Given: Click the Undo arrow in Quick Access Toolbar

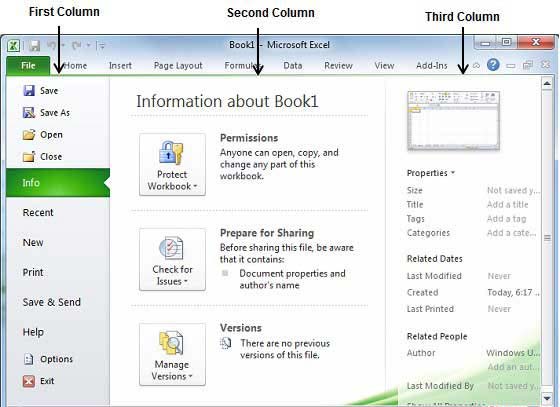Looking at the screenshot, I should [x=52, y=45].
